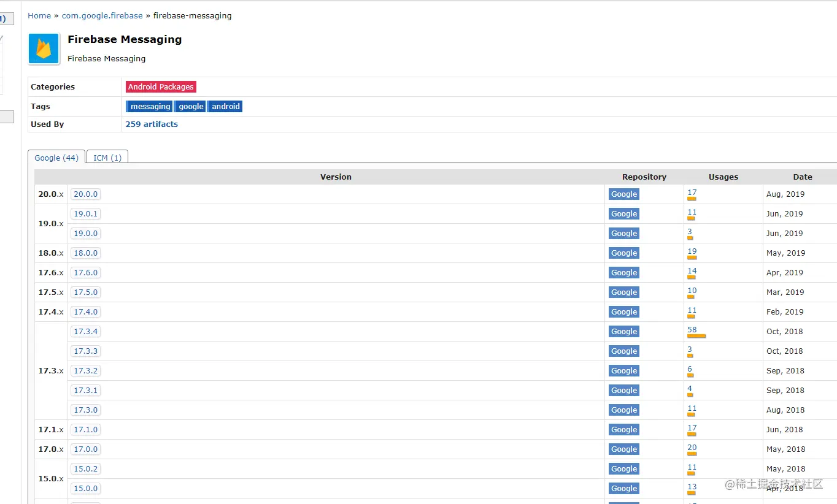This screenshot has width=837, height=504.
Task: Click the Google repository button for version 19.0.1
Action: (x=623, y=213)
